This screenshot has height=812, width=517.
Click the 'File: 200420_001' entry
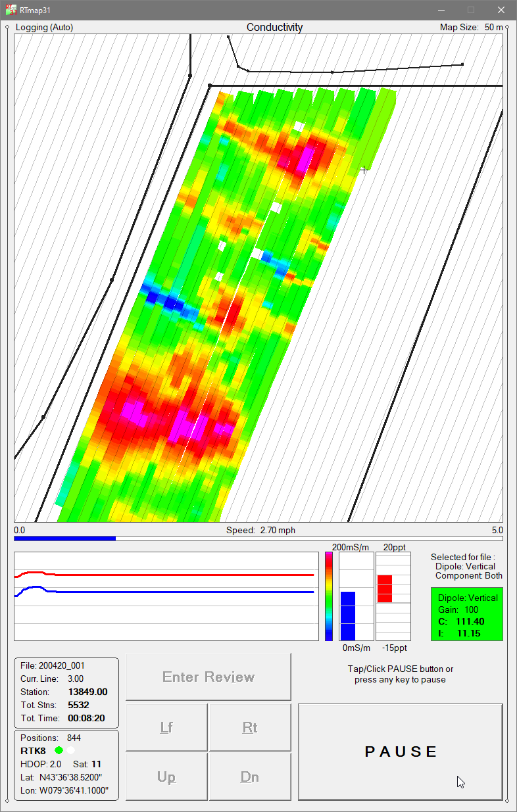[x=53, y=665]
